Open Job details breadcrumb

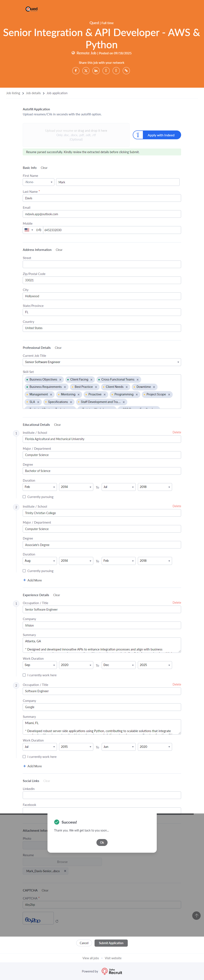(33, 93)
